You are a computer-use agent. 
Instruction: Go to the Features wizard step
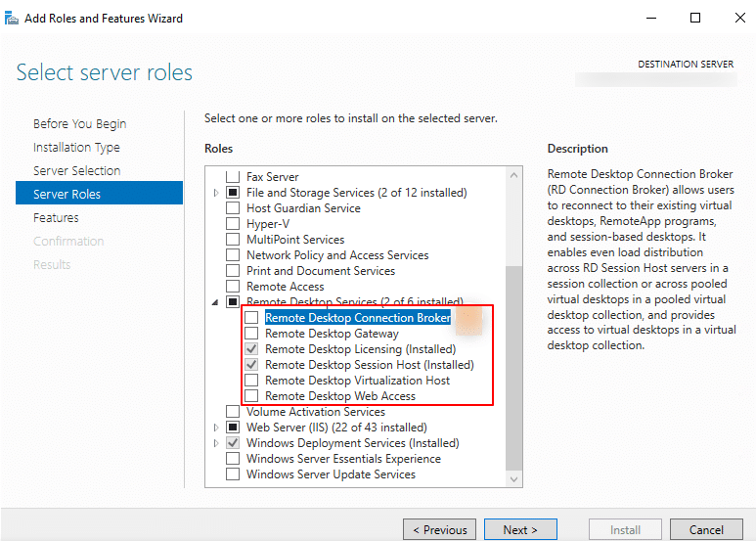pos(56,217)
